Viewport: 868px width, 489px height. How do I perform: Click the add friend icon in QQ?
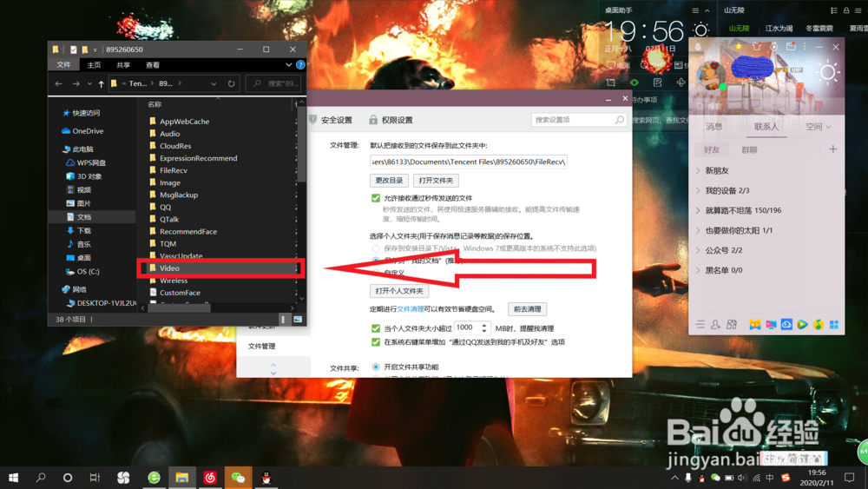pos(716,325)
